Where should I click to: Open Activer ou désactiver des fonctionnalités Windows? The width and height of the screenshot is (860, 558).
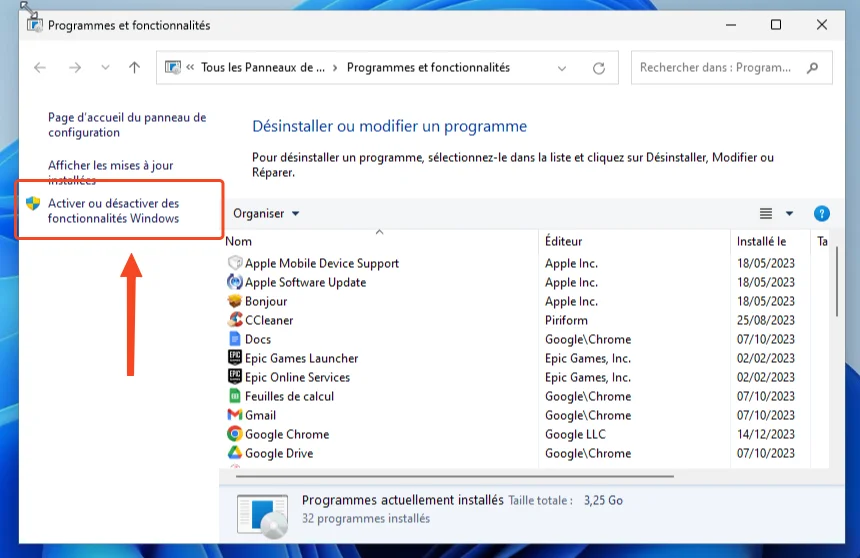pos(113,211)
